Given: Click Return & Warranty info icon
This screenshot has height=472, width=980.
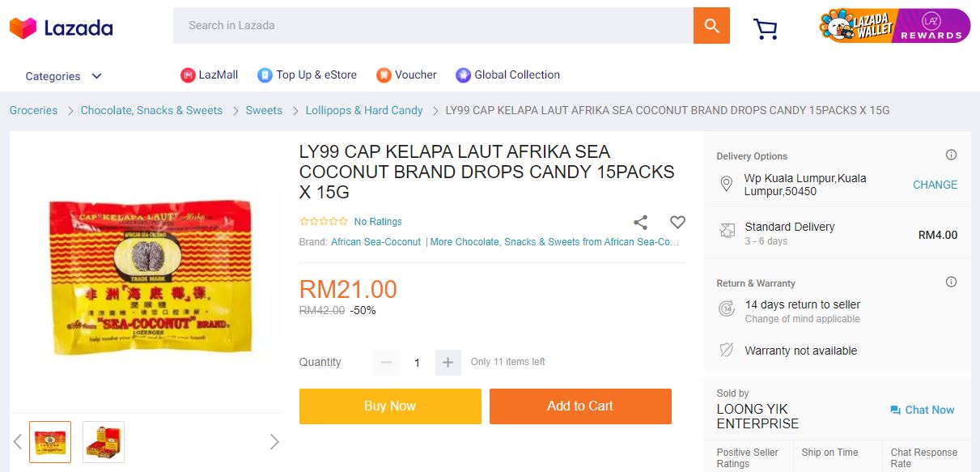Looking at the screenshot, I should pos(951,283).
